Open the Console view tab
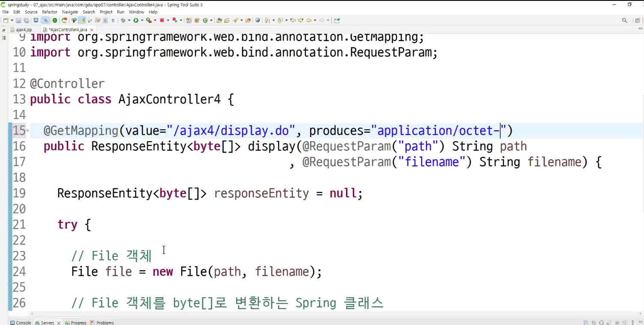The width and height of the screenshot is (644, 325). (20, 322)
